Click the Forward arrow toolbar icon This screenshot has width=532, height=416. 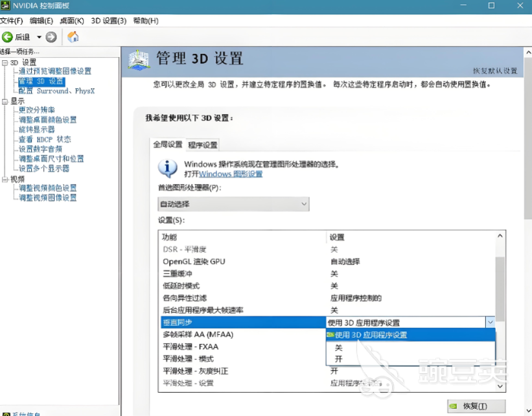pyautogui.click(x=51, y=37)
